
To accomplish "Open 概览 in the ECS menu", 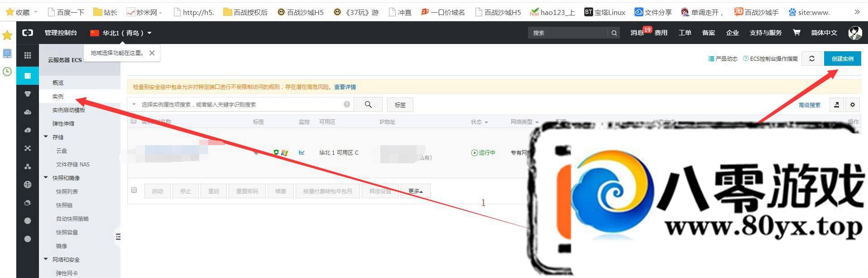I will click(58, 83).
